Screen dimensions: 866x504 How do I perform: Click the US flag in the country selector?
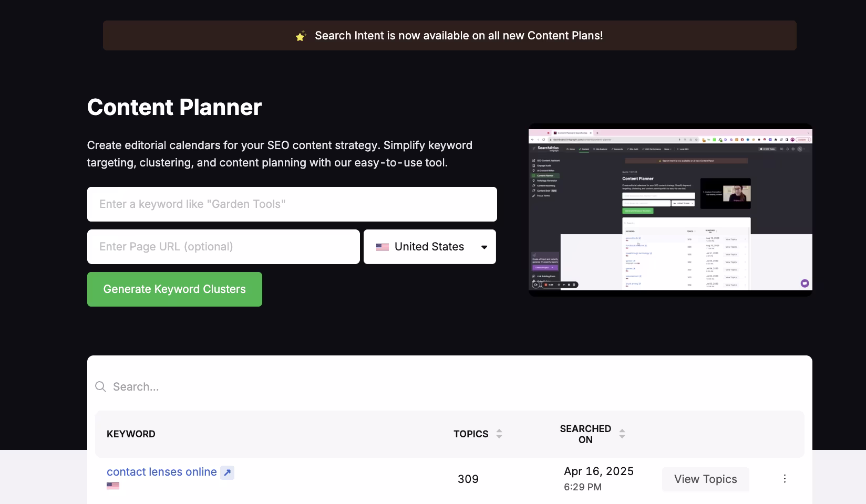(x=381, y=246)
